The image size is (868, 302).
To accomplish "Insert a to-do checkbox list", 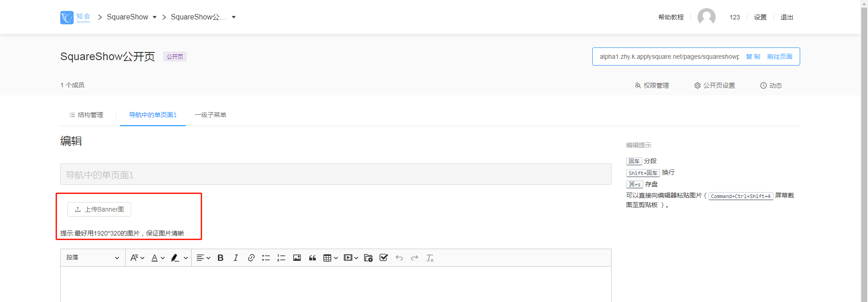I will coord(384,258).
